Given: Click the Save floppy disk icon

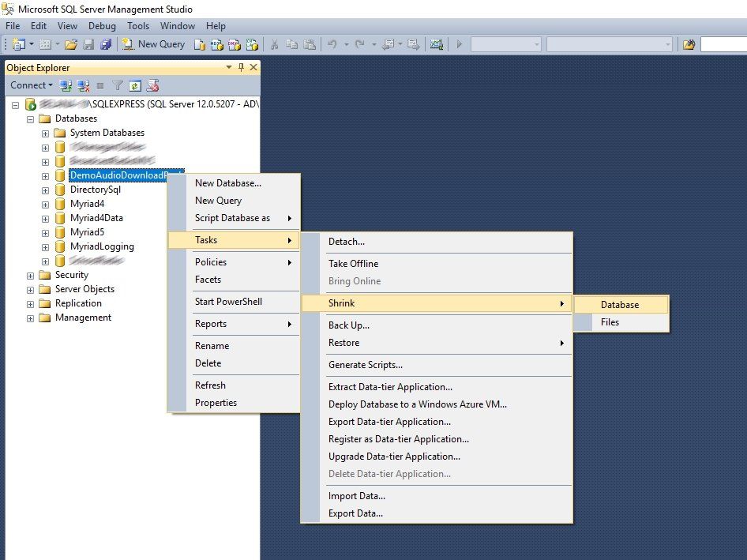Looking at the screenshot, I should click(88, 44).
